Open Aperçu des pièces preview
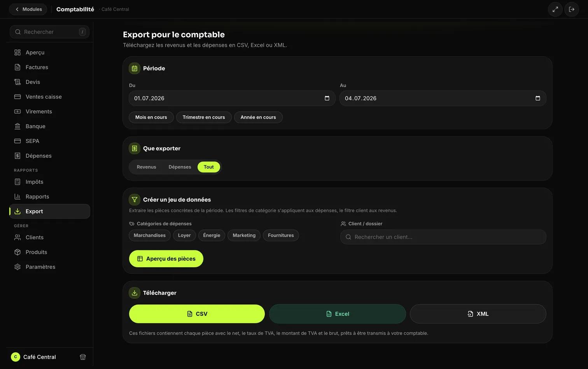 point(166,259)
